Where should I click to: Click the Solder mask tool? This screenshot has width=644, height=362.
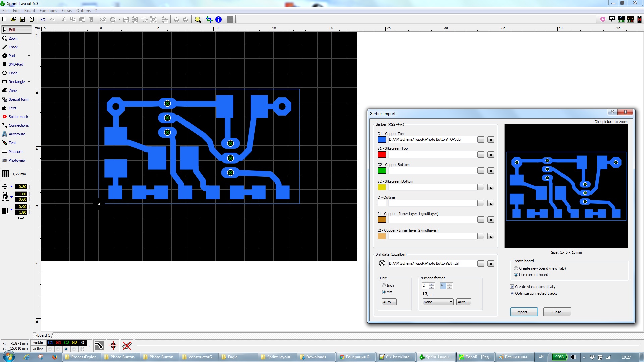18,117
